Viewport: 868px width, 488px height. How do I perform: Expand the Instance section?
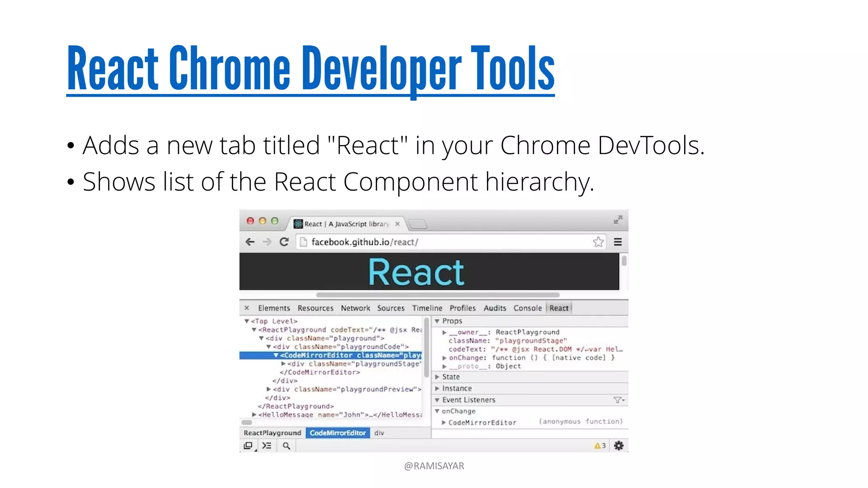pyautogui.click(x=437, y=388)
